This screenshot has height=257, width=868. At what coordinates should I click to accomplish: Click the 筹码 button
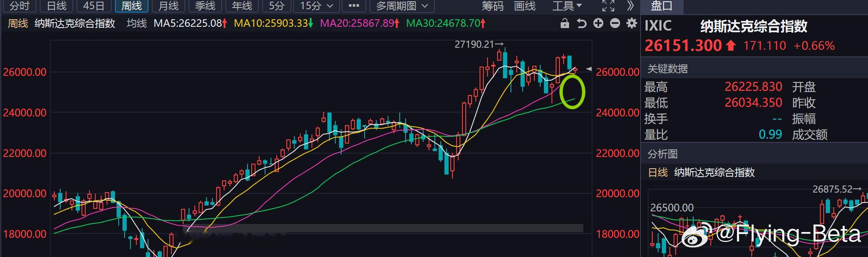coord(492,6)
